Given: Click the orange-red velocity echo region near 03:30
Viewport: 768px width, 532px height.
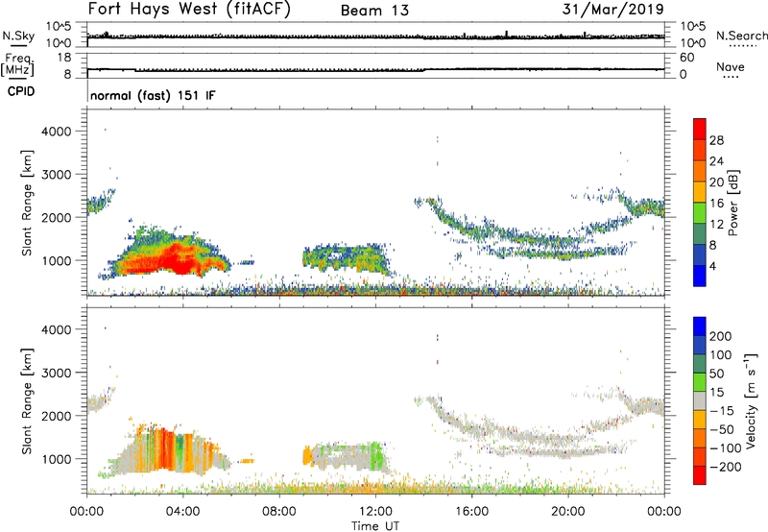Looking at the screenshot, I should (x=164, y=448).
